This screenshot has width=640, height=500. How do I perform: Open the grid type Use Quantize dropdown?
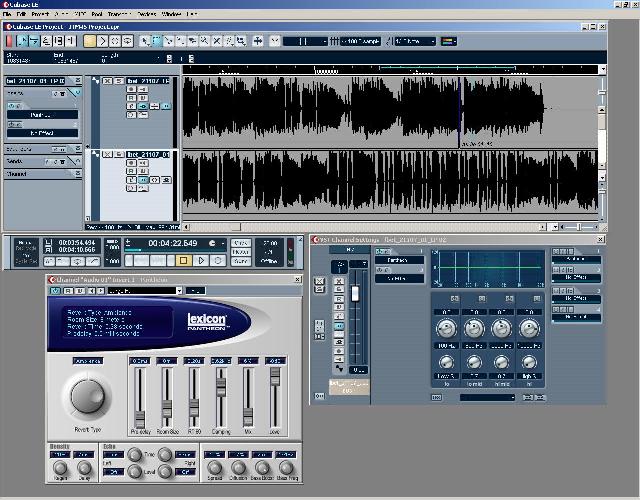click(361, 41)
